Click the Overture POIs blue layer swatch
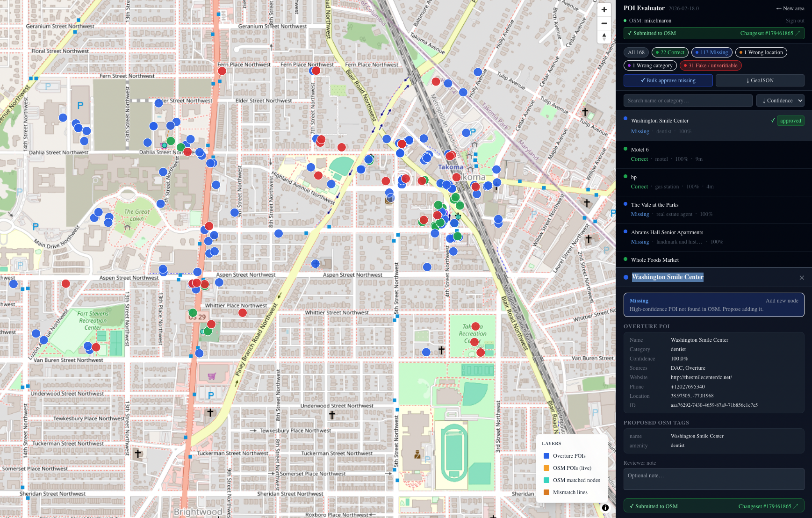This screenshot has height=518, width=812. coord(546,456)
